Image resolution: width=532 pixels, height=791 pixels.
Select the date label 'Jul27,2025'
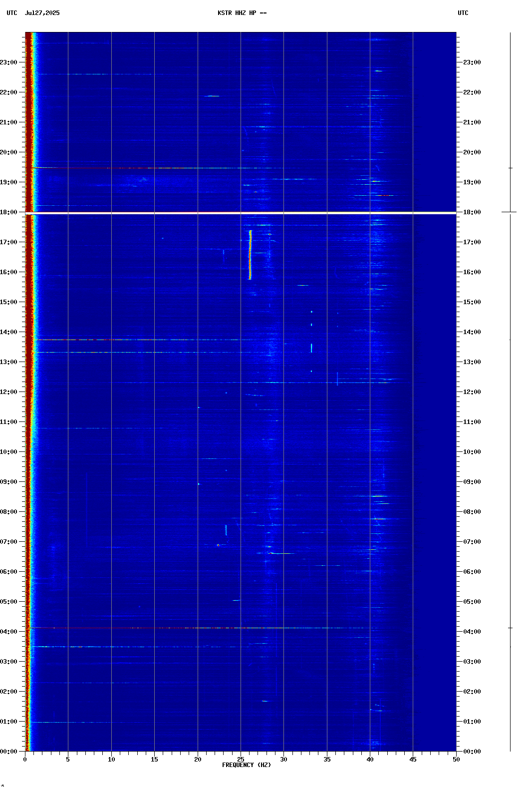pos(42,13)
